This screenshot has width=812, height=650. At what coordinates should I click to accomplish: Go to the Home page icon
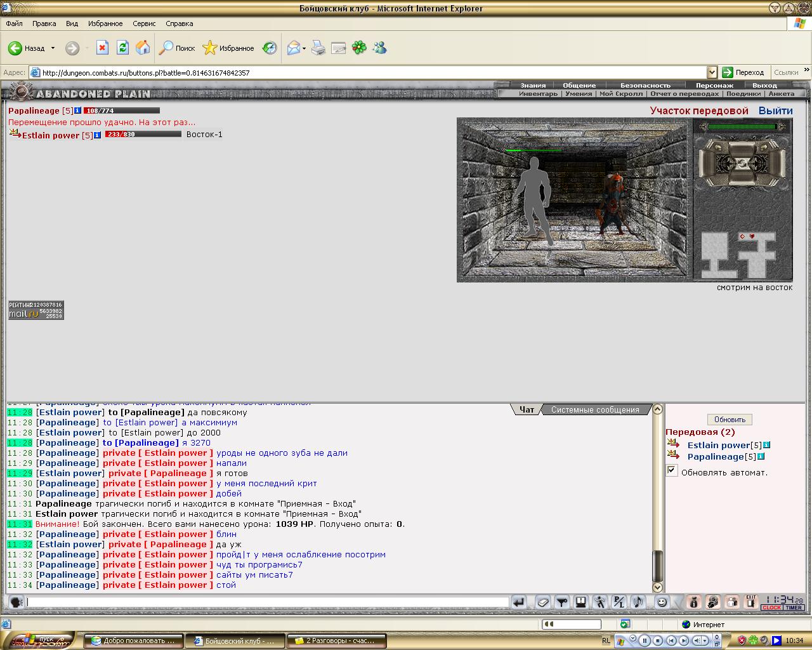[143, 48]
